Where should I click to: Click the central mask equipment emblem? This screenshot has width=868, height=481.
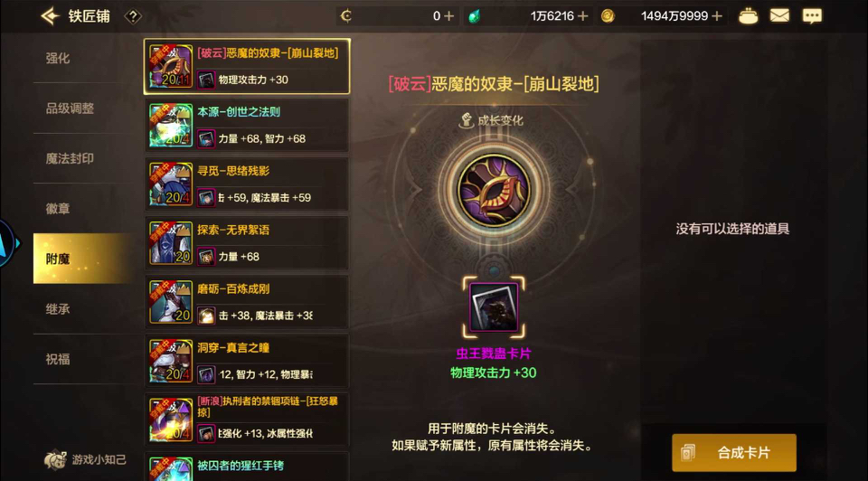[494, 191]
